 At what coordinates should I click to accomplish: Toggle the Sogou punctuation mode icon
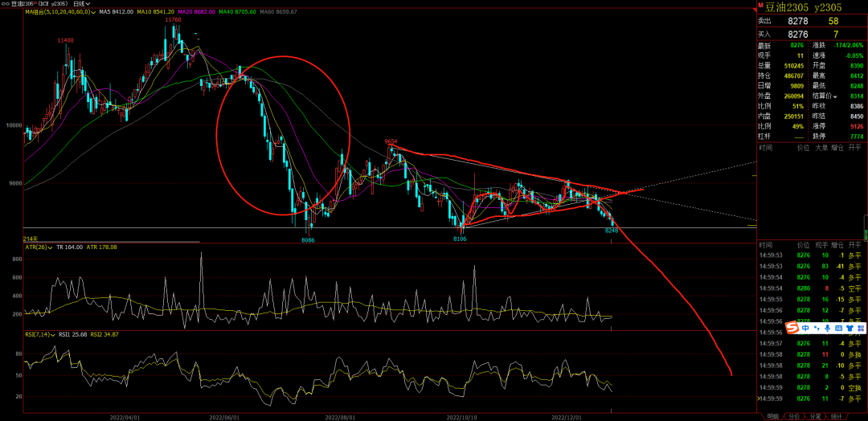click(x=817, y=329)
